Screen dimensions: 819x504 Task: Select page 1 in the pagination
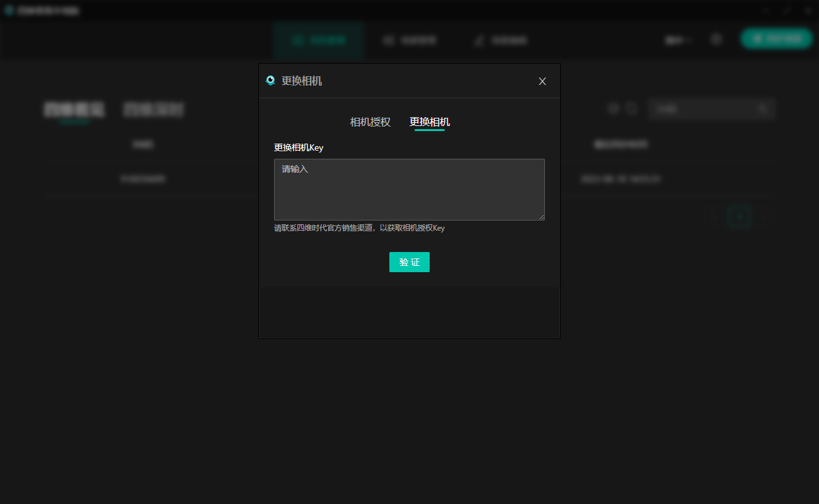point(740,217)
